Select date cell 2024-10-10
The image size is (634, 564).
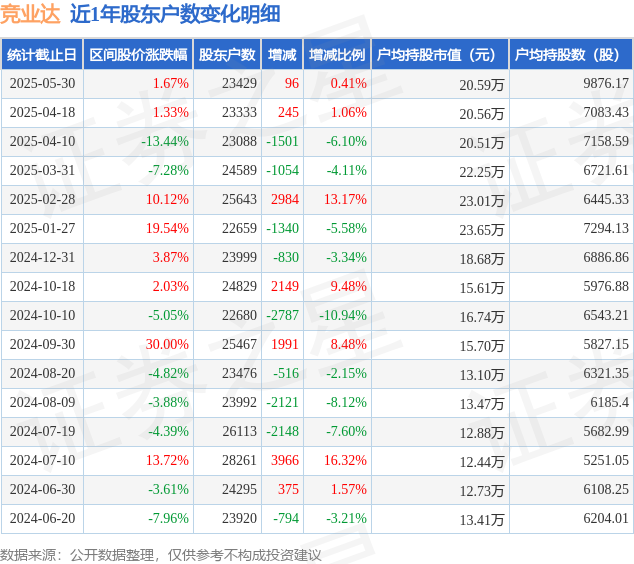[x=42, y=315]
